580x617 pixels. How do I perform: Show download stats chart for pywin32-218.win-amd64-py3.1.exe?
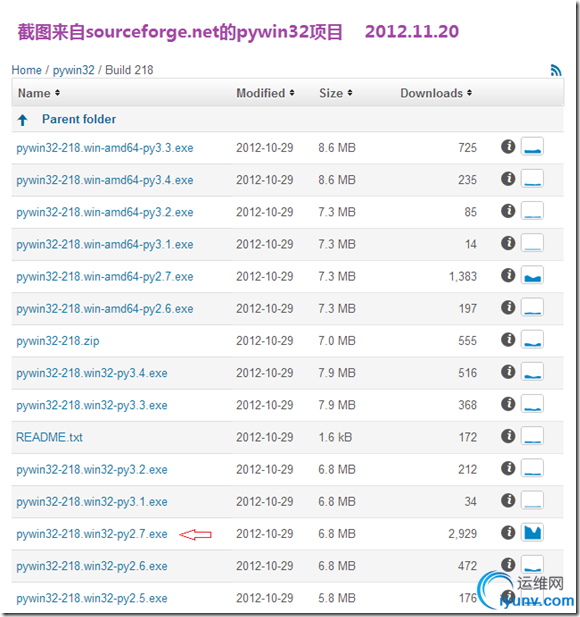pyautogui.click(x=532, y=243)
